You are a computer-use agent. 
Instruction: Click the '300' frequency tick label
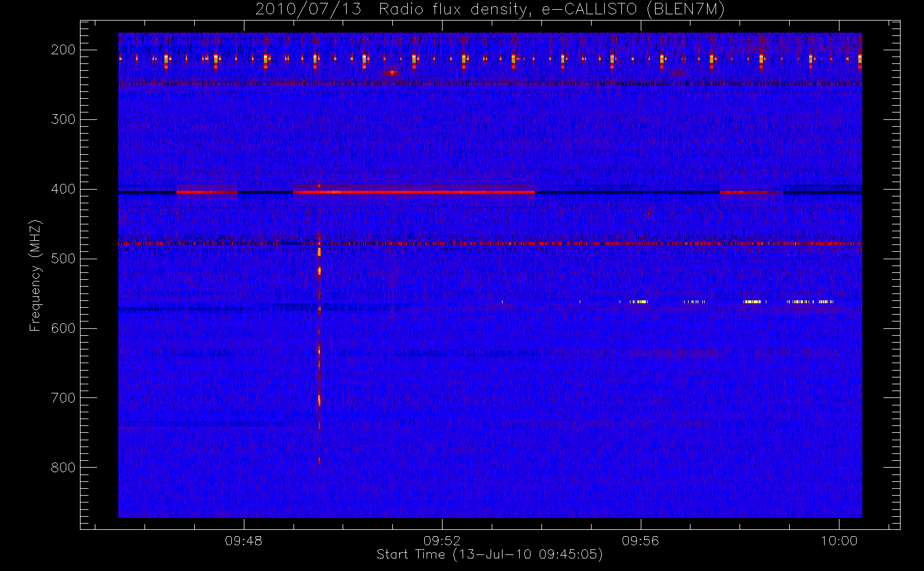point(63,119)
